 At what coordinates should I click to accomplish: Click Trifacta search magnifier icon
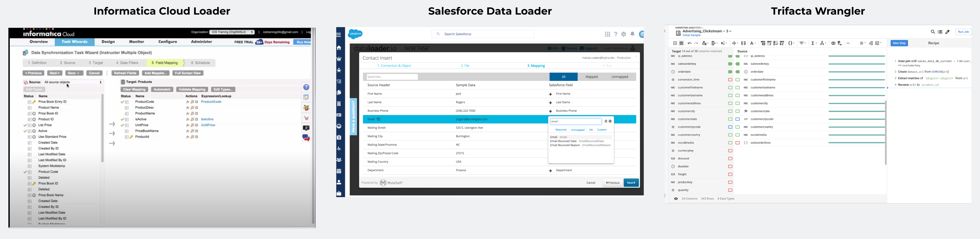pyautogui.click(x=933, y=32)
